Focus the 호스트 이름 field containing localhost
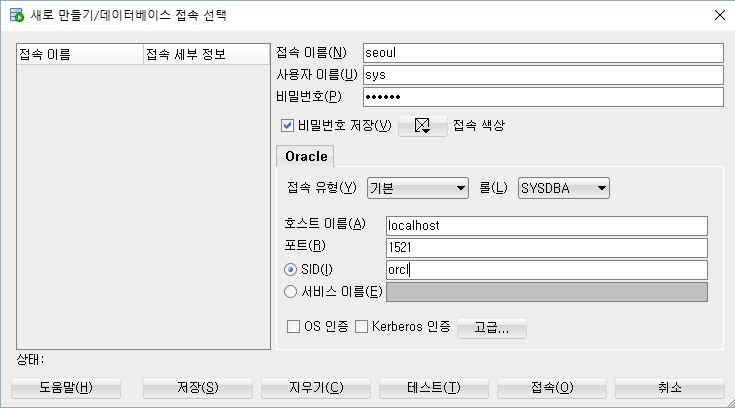The width and height of the screenshot is (735, 408). pyautogui.click(x=547, y=226)
